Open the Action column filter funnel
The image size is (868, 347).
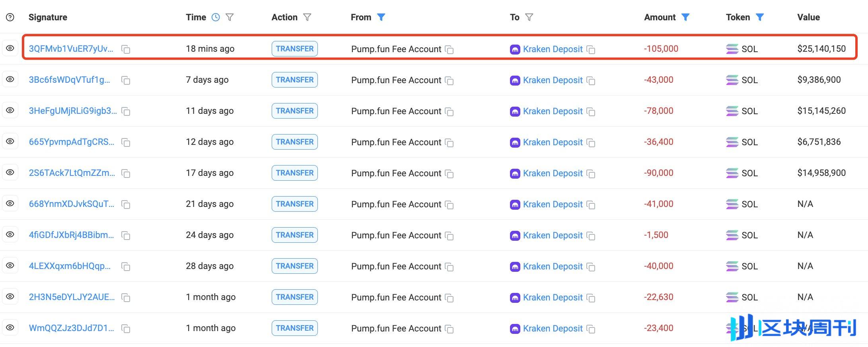307,17
